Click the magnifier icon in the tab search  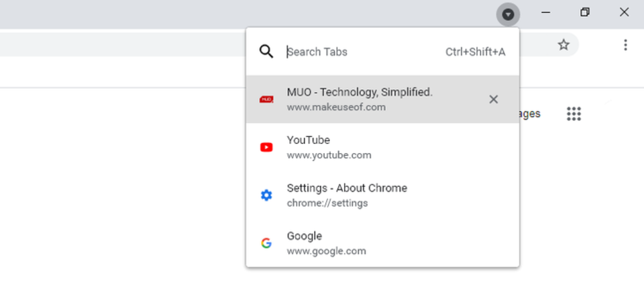pos(266,52)
